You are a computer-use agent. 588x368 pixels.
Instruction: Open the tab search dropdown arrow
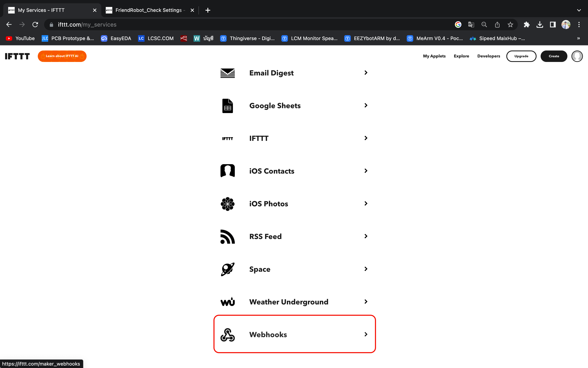(x=579, y=10)
